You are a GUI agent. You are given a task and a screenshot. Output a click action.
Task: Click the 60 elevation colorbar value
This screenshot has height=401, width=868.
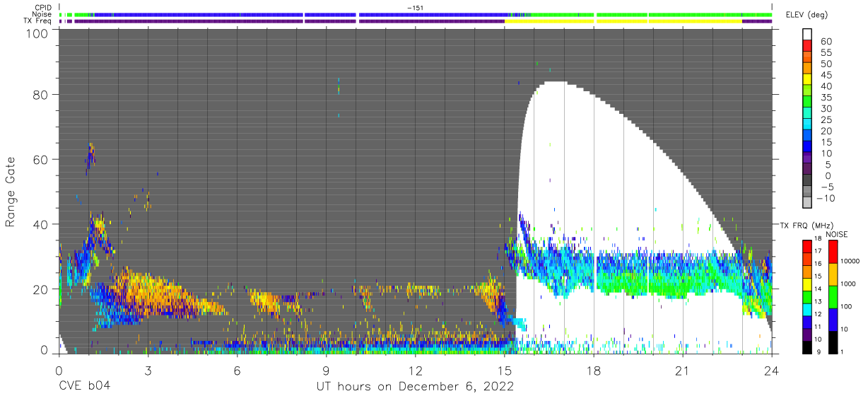pyautogui.click(x=825, y=41)
